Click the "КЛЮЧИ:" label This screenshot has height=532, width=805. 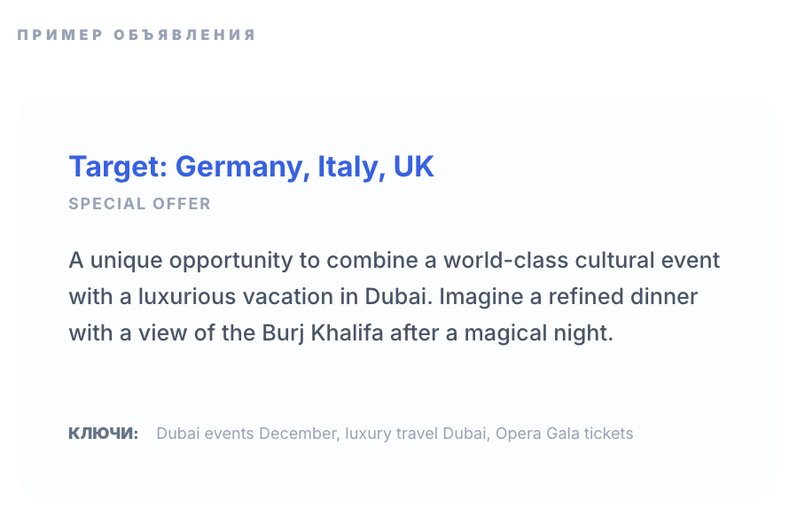(103, 434)
